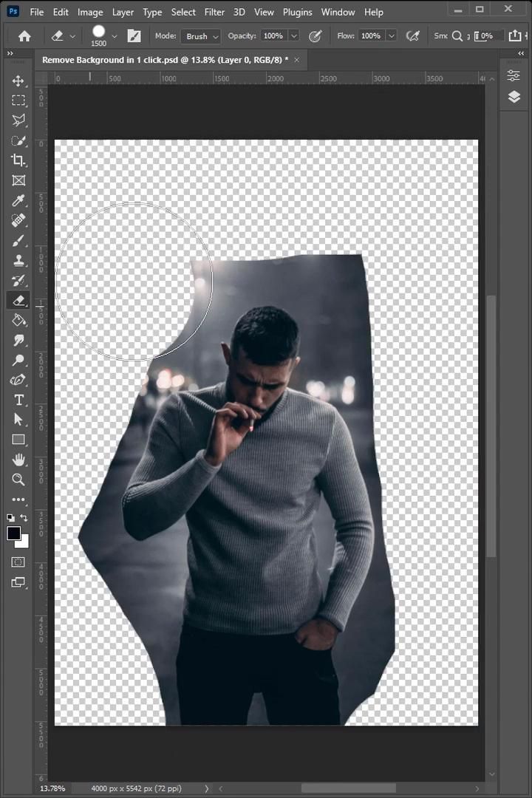Open the Edit Toolbar three-dots menu

coord(18,499)
